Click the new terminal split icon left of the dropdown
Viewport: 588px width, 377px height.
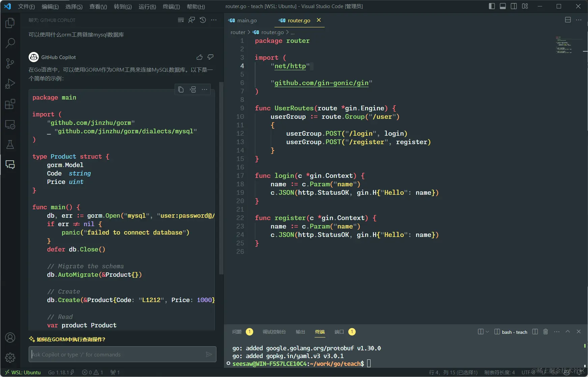click(481, 332)
